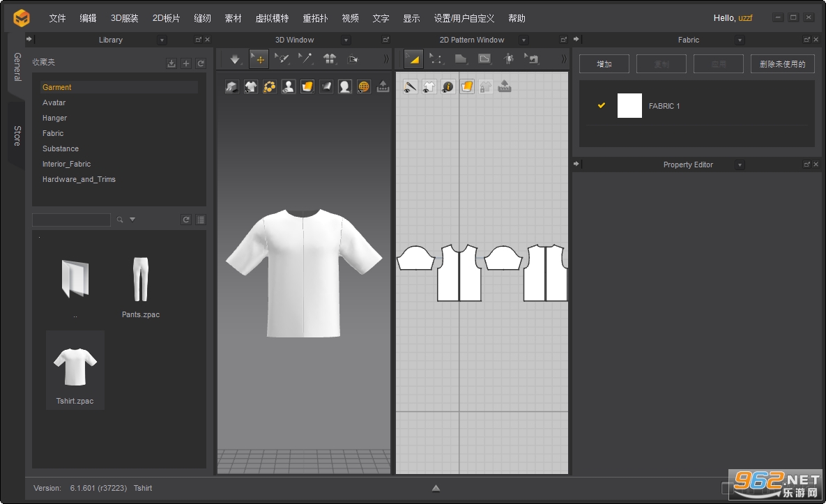Click the orange textured surface icon in 3D window
Image resolution: width=826 pixels, height=504 pixels.
click(307, 86)
